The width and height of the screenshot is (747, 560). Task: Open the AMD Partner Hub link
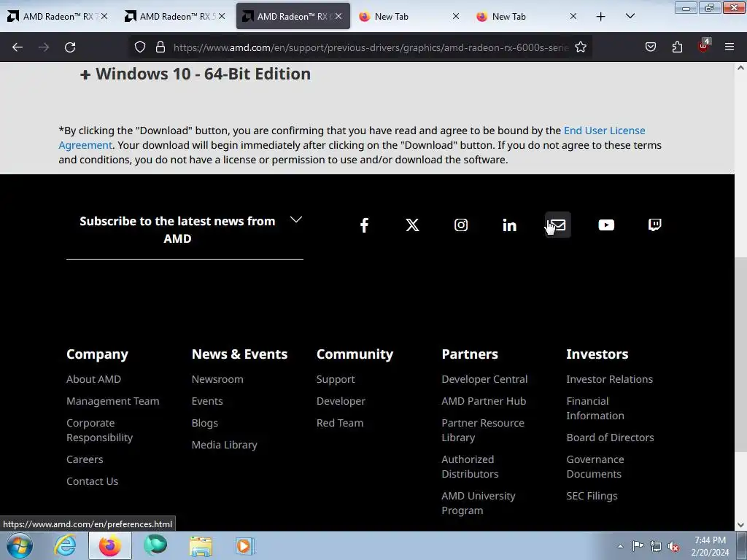(484, 401)
